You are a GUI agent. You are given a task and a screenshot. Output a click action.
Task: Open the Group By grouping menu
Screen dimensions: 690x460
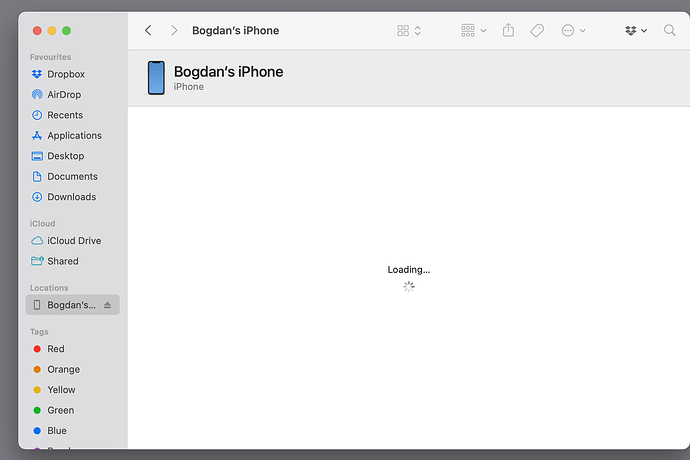[x=473, y=30]
